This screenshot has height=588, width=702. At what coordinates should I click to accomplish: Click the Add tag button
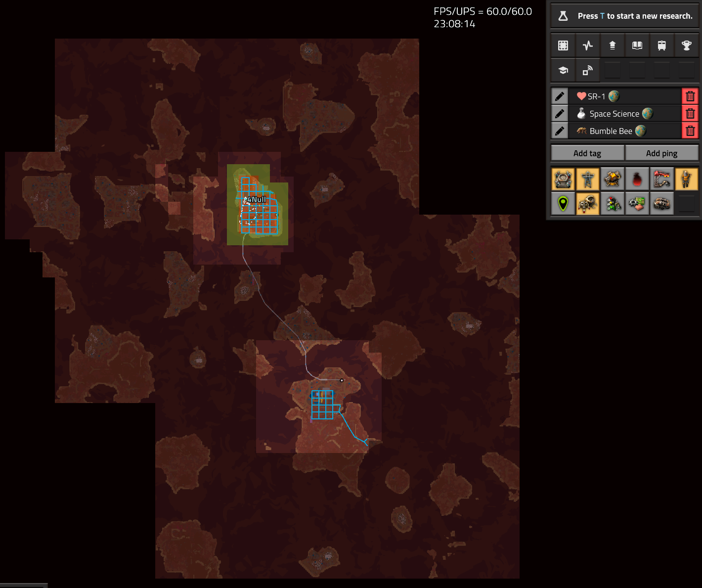click(587, 153)
